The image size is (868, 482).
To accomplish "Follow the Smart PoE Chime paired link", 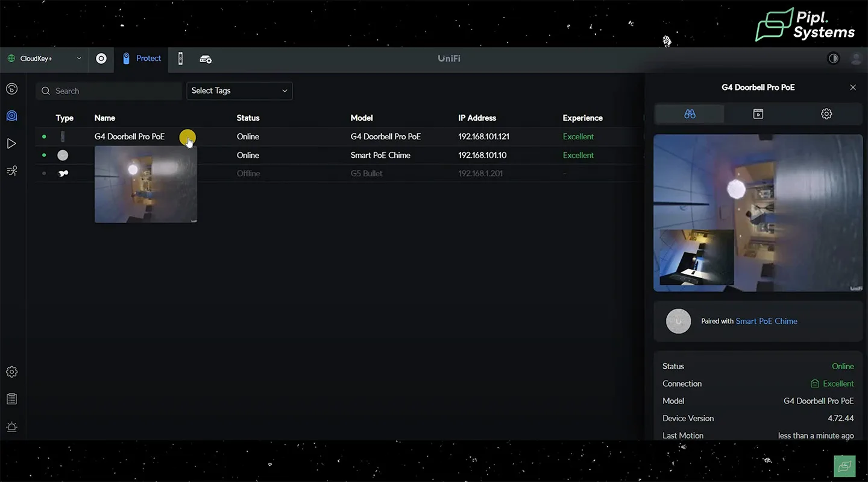I will tap(766, 321).
